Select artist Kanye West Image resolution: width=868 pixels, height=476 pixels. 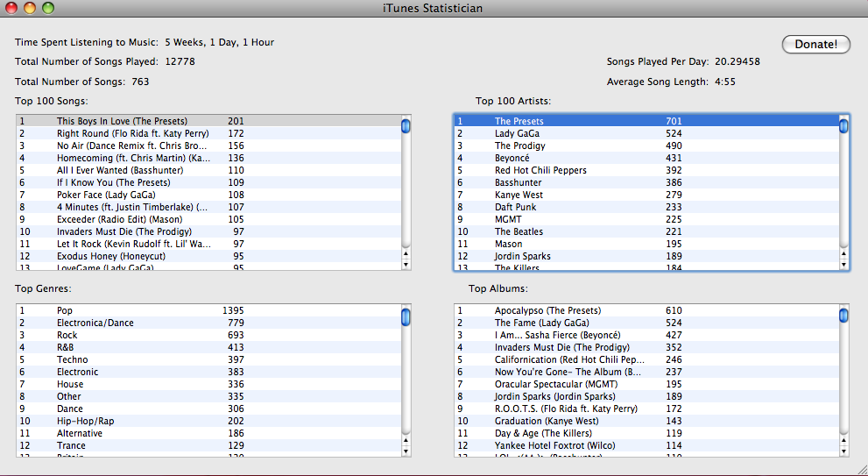646,195
